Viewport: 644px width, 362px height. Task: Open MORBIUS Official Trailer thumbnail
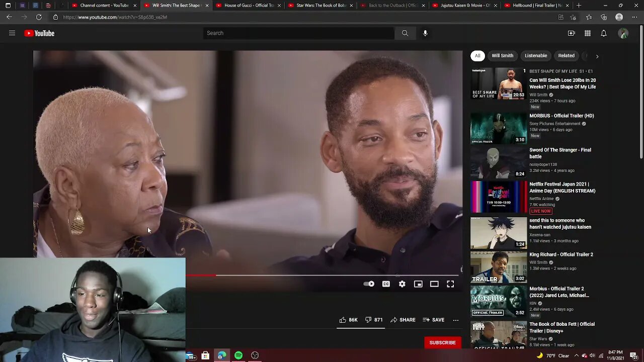pos(499,128)
